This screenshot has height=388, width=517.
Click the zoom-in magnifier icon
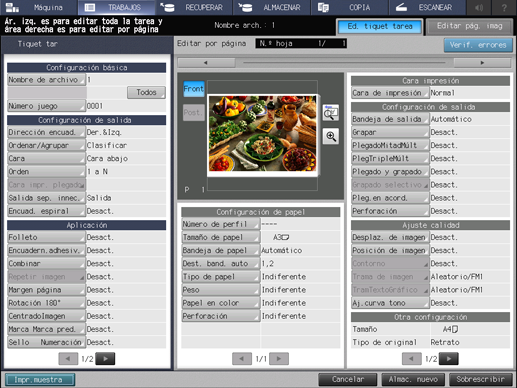click(331, 136)
